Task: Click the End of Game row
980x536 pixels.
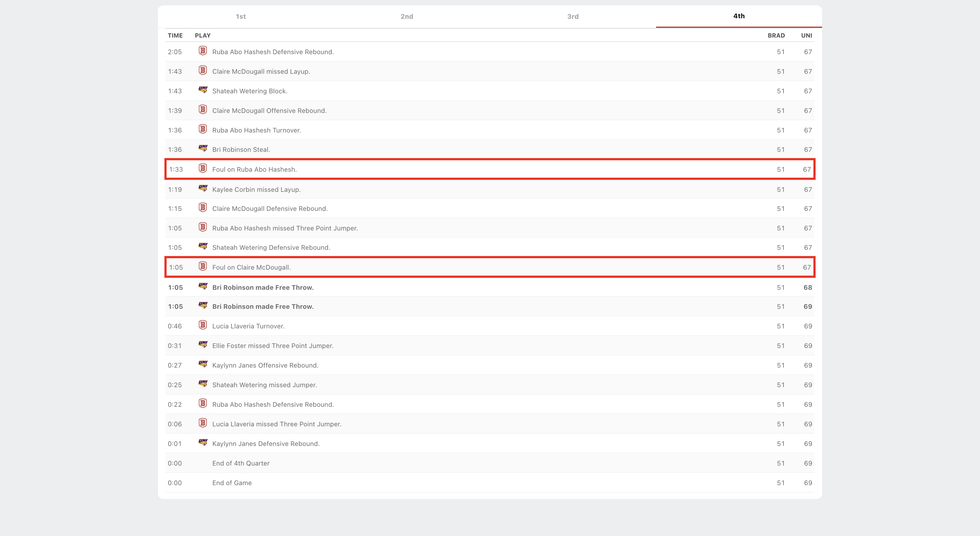Action: tap(232, 483)
